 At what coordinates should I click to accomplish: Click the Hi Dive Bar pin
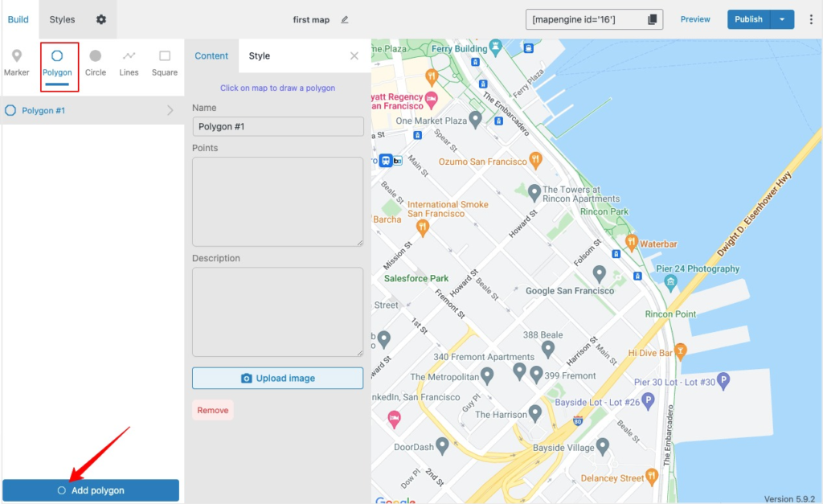pyautogui.click(x=681, y=350)
